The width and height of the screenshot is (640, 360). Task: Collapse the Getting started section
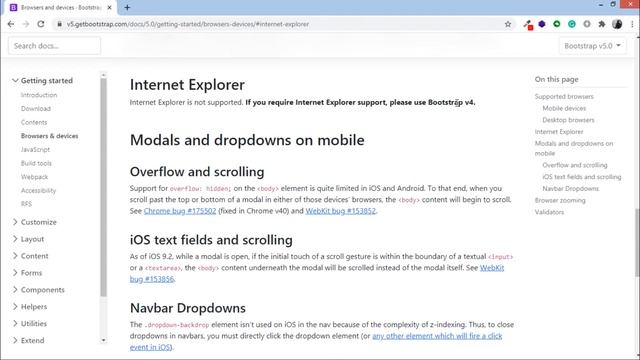[42, 80]
